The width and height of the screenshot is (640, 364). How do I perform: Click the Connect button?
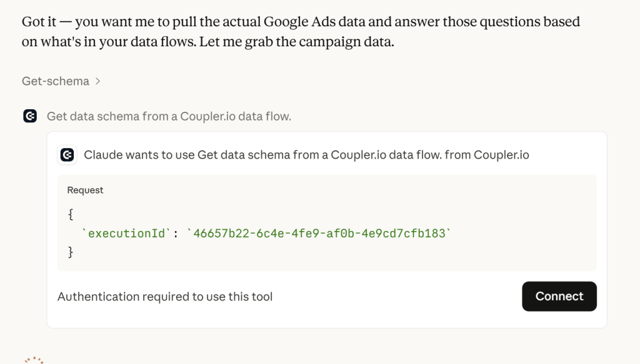tap(559, 296)
